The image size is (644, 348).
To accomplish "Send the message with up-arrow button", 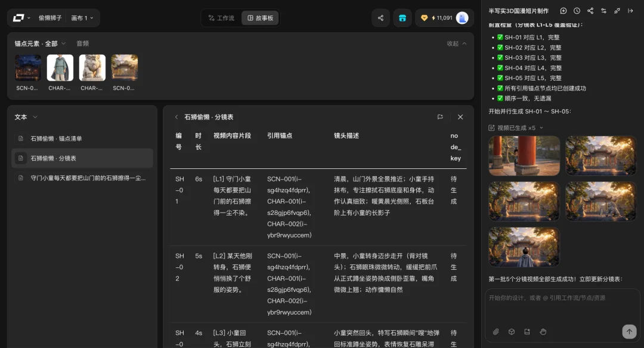I will [629, 331].
